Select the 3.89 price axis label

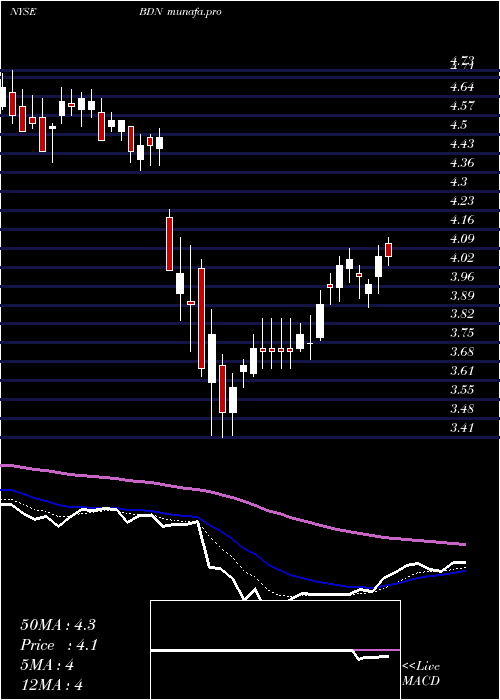tap(462, 296)
